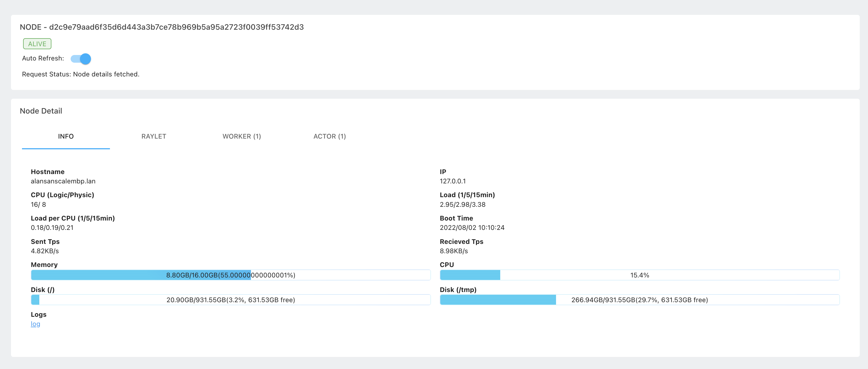
Task: Open the WORKER (1) tab
Action: coord(242,136)
